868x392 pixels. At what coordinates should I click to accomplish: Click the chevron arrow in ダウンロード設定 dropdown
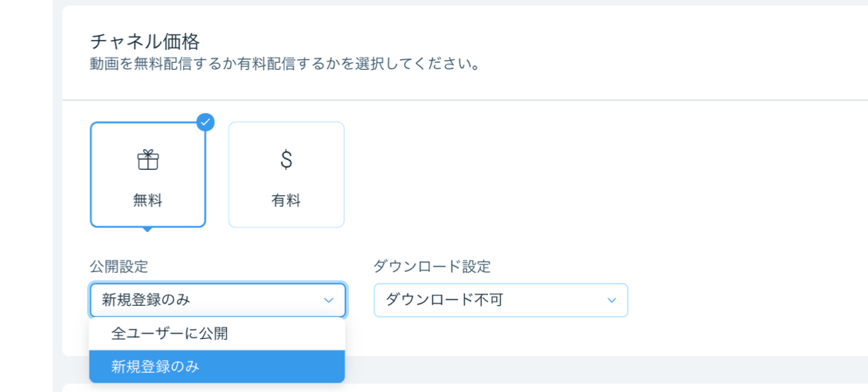coord(611,301)
